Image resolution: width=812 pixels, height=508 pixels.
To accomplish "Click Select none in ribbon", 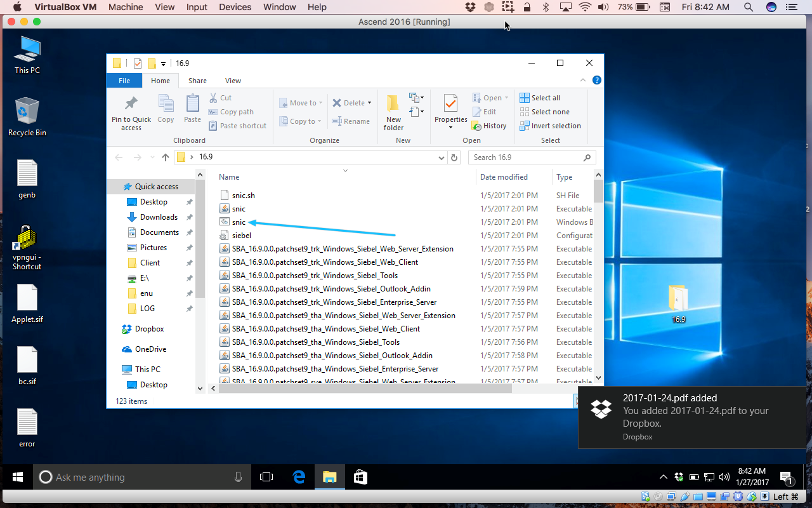I will [x=544, y=112].
